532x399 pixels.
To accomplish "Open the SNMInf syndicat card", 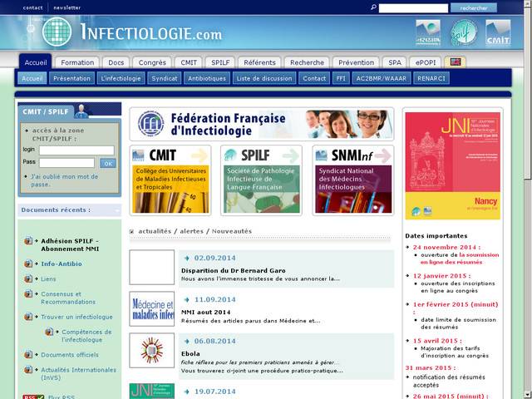I will coord(353,180).
